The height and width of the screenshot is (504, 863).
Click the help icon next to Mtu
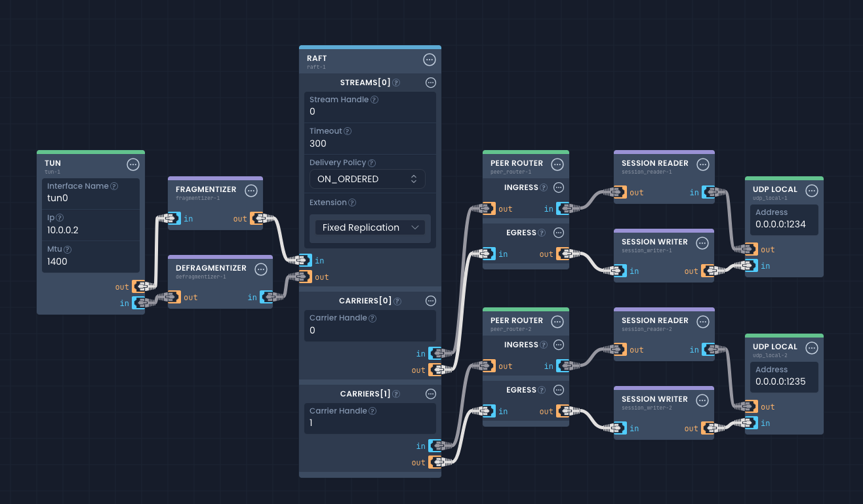(68, 249)
